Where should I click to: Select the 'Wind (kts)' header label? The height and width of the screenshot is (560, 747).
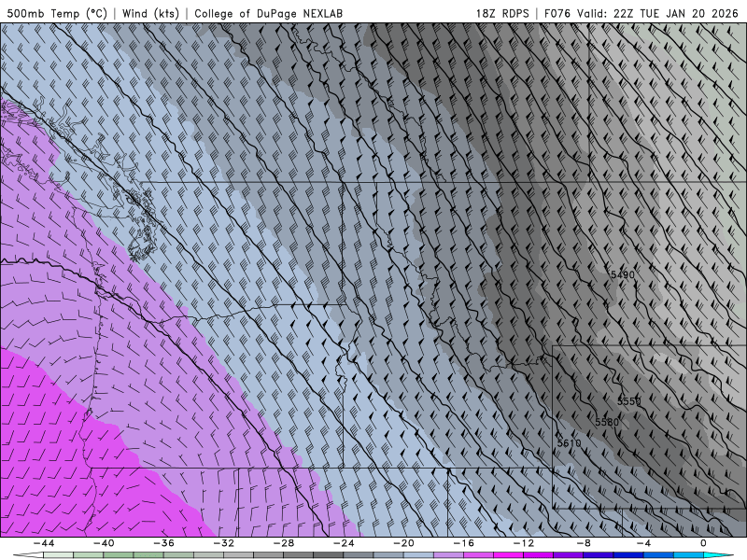[151, 13]
